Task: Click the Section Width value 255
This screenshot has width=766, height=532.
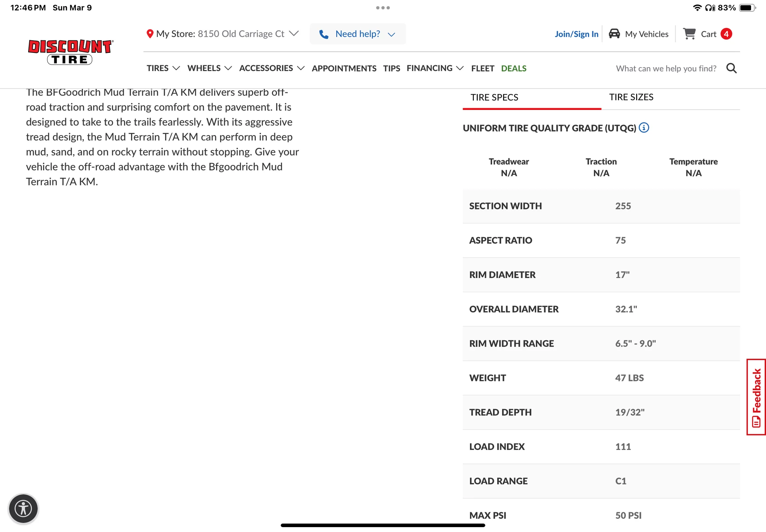Action: (623, 206)
